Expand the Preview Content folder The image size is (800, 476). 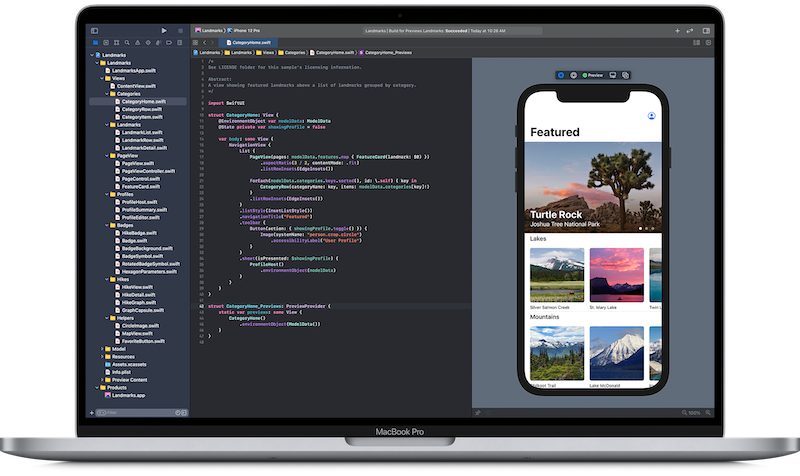coord(102,380)
